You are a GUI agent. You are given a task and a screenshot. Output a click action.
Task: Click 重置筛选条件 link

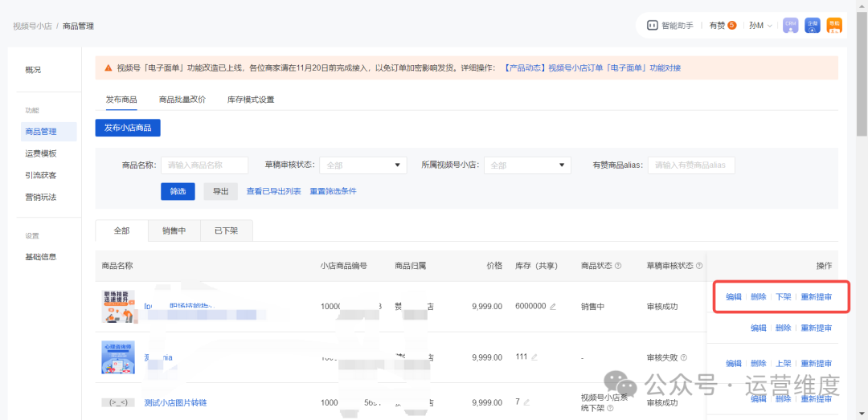pos(333,191)
